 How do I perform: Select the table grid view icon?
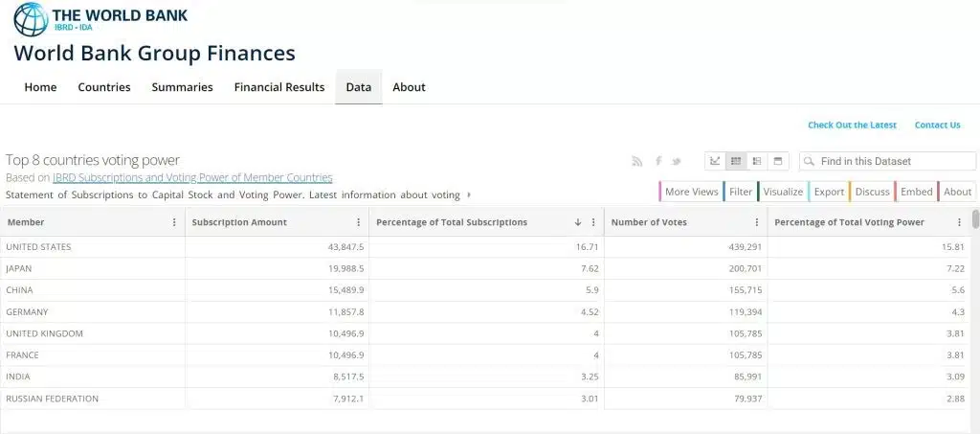click(x=736, y=161)
